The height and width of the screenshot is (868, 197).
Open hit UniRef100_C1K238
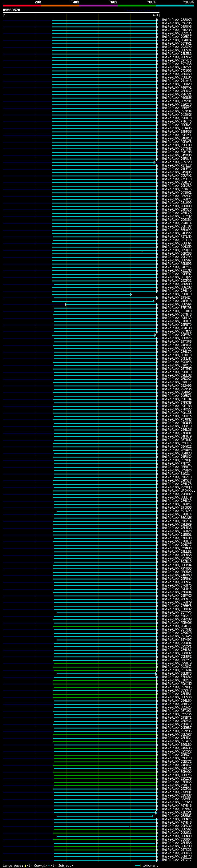(x=177, y=30)
